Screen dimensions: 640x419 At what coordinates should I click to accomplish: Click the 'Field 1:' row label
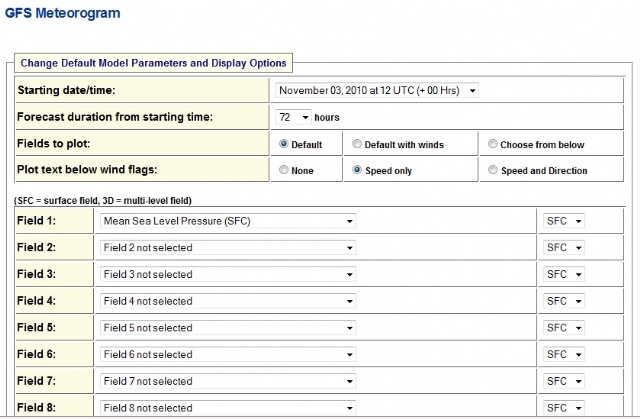(36, 221)
